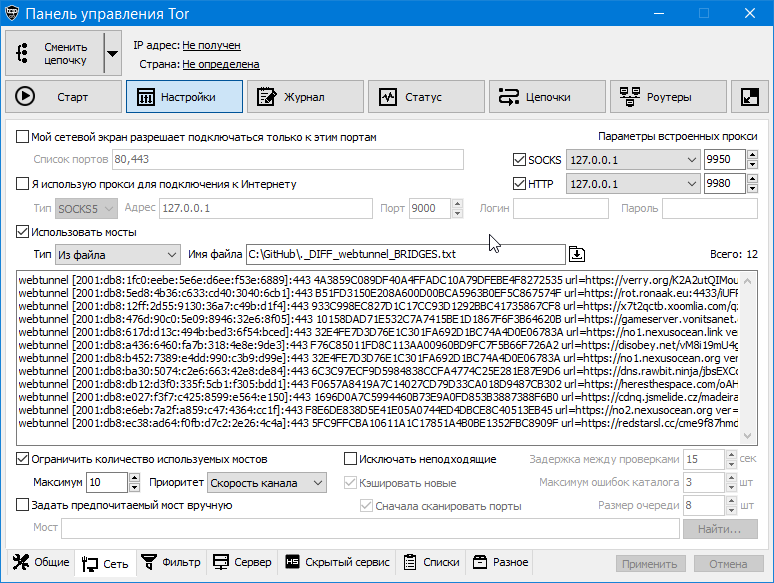Click bridge line with disobey.net url
Viewport: 774px width, 583px height.
pyautogui.click(x=378, y=345)
